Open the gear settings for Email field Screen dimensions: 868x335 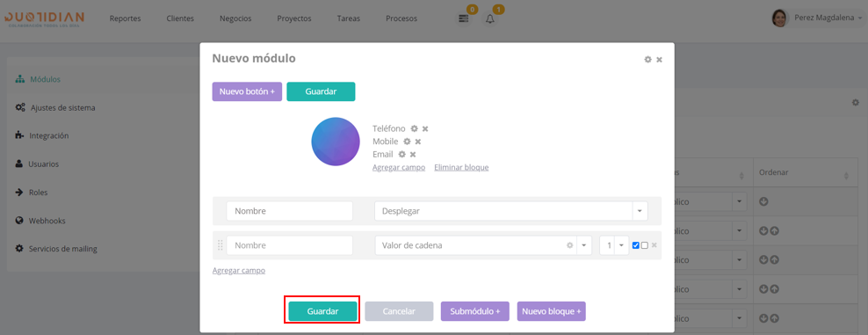(401, 155)
